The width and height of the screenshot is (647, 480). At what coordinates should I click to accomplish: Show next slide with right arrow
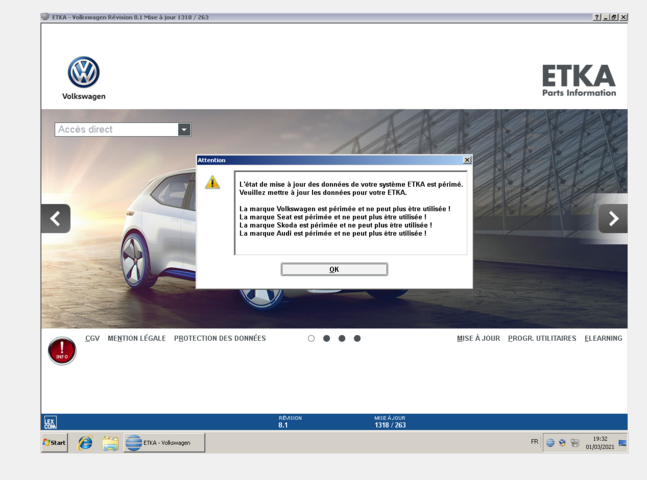[613, 218]
